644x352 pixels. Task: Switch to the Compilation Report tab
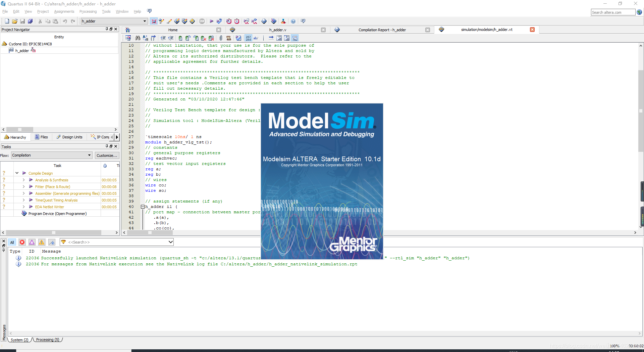[x=382, y=30]
